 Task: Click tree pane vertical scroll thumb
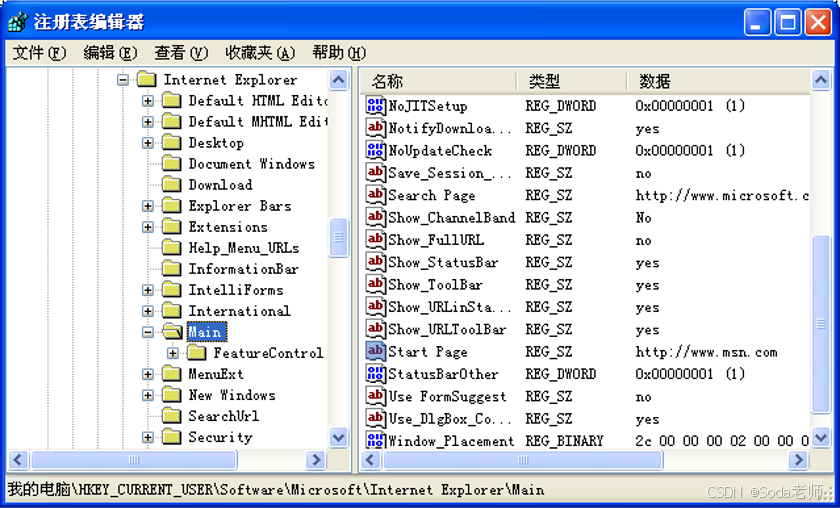pyautogui.click(x=338, y=237)
